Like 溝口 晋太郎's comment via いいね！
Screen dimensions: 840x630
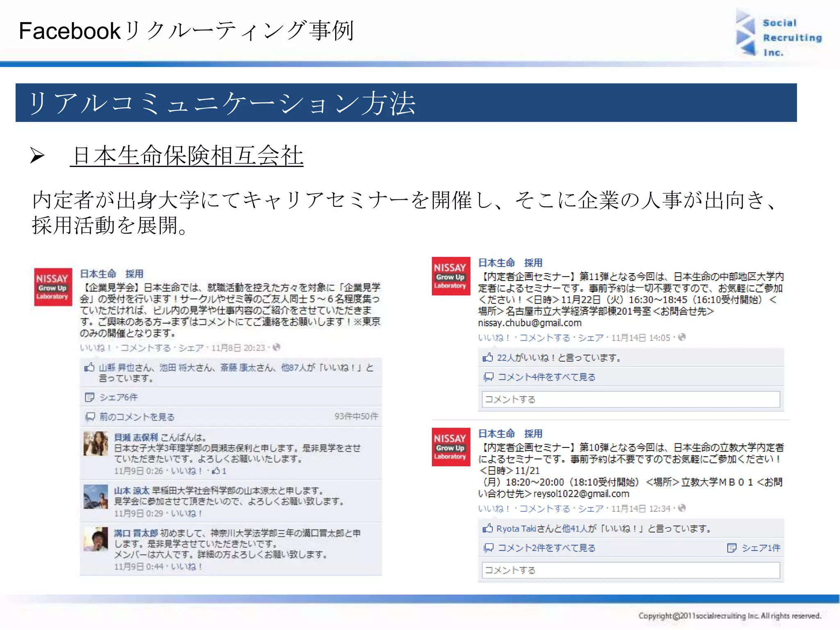pos(187,567)
